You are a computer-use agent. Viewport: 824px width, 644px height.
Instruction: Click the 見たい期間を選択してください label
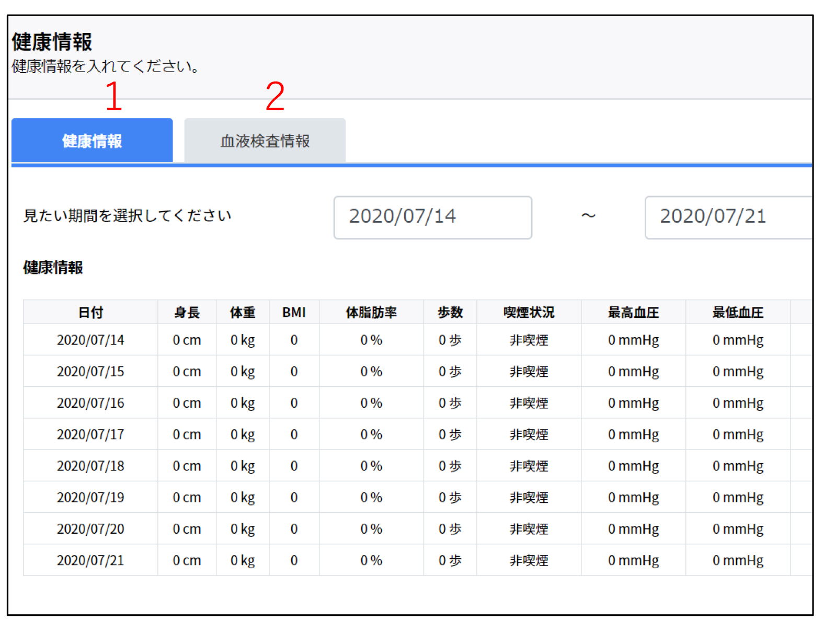click(x=127, y=215)
